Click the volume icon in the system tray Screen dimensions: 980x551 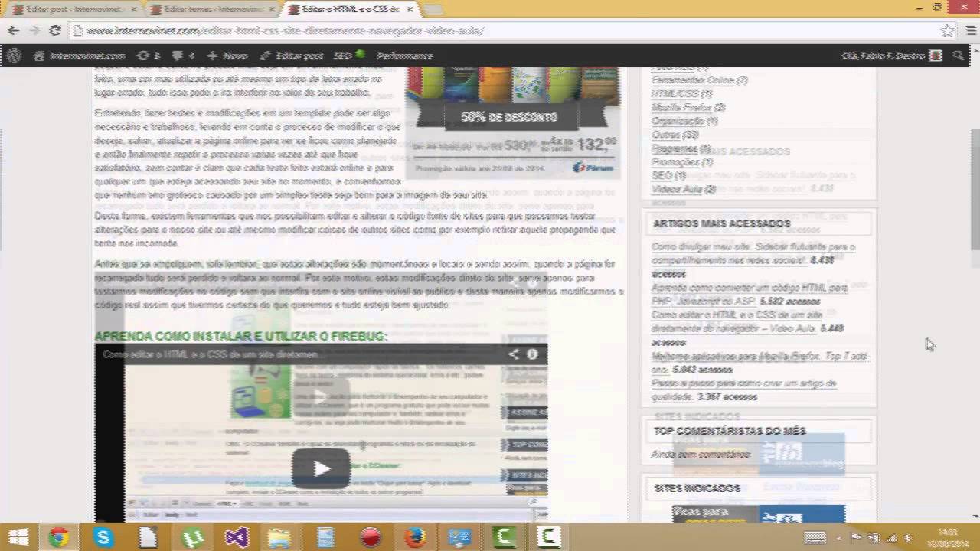click(x=908, y=538)
